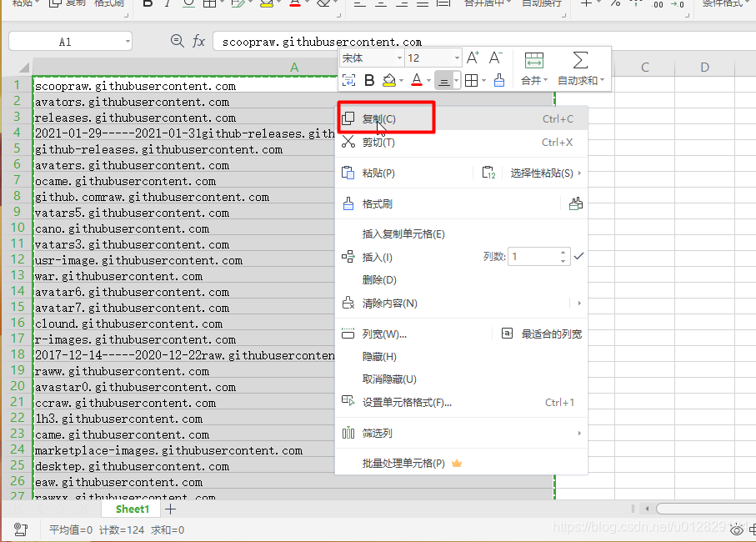Image resolution: width=756 pixels, height=542 pixels.
Task: Toggle wrap text in the mini toolbar
Action: point(348,80)
